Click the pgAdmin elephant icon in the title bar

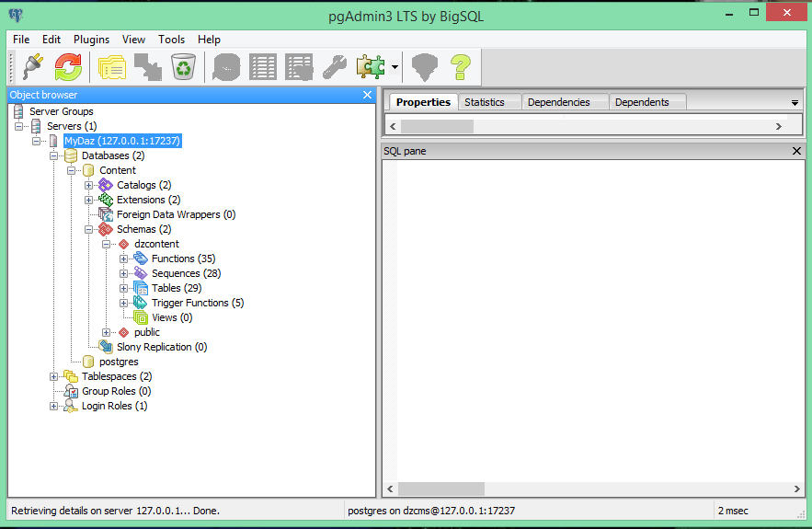point(16,16)
